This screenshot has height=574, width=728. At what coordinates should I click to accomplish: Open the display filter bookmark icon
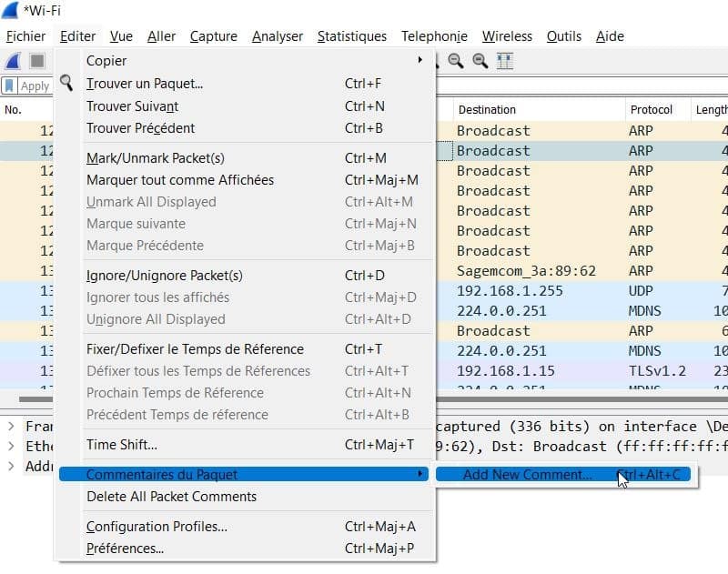pyautogui.click(x=10, y=86)
